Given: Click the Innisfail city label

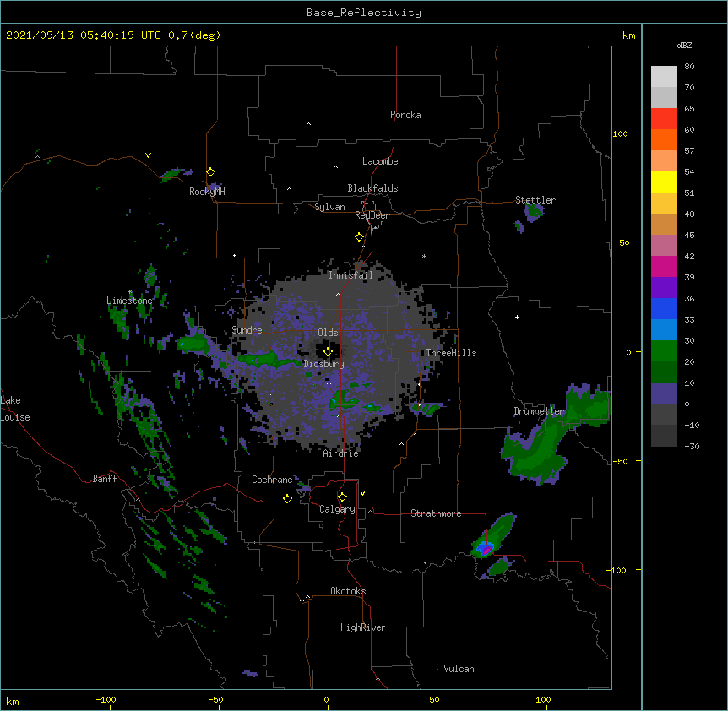Looking at the screenshot, I should tap(350, 275).
